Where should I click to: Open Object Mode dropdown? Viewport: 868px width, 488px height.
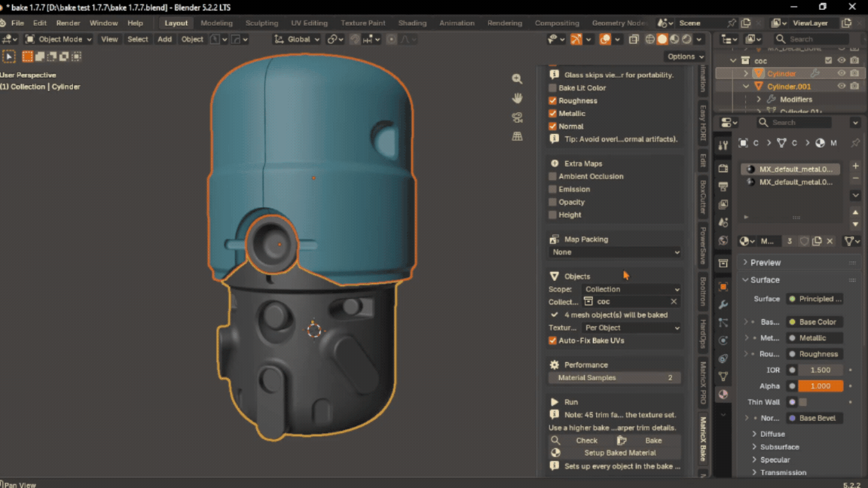pyautogui.click(x=58, y=39)
